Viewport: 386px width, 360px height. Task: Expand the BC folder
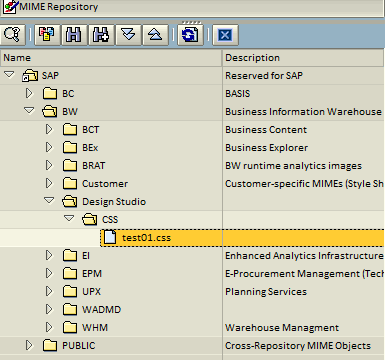pos(29,93)
